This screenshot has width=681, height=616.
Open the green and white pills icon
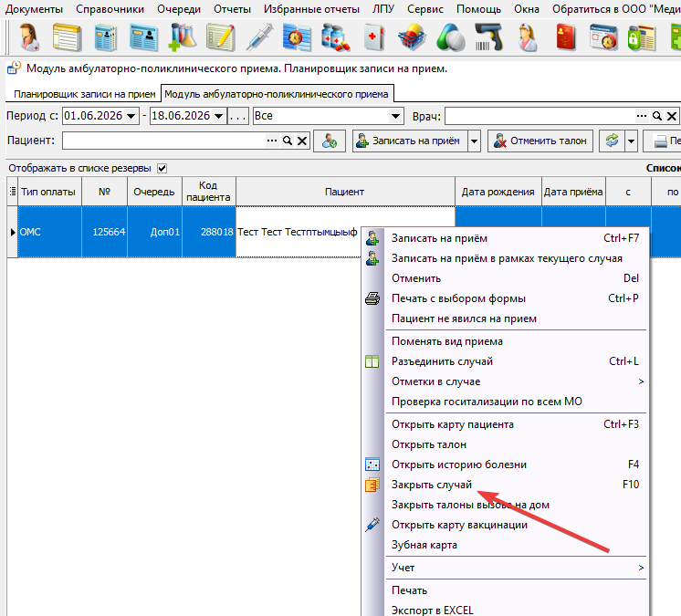click(x=450, y=37)
